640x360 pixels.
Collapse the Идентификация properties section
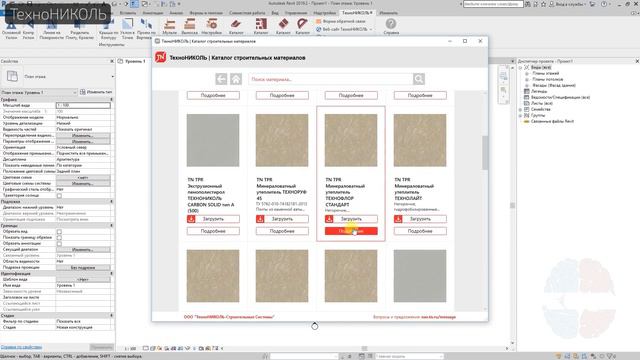[111, 273]
